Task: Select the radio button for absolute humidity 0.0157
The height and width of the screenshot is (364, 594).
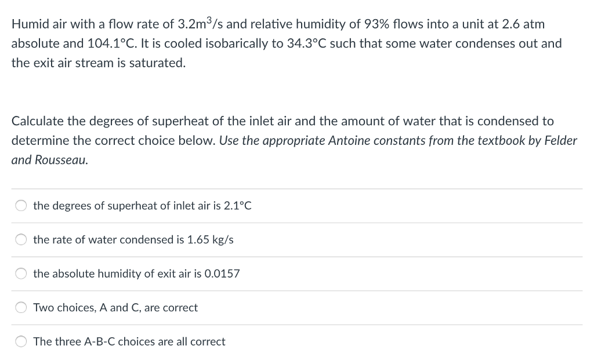Action: click(21, 274)
